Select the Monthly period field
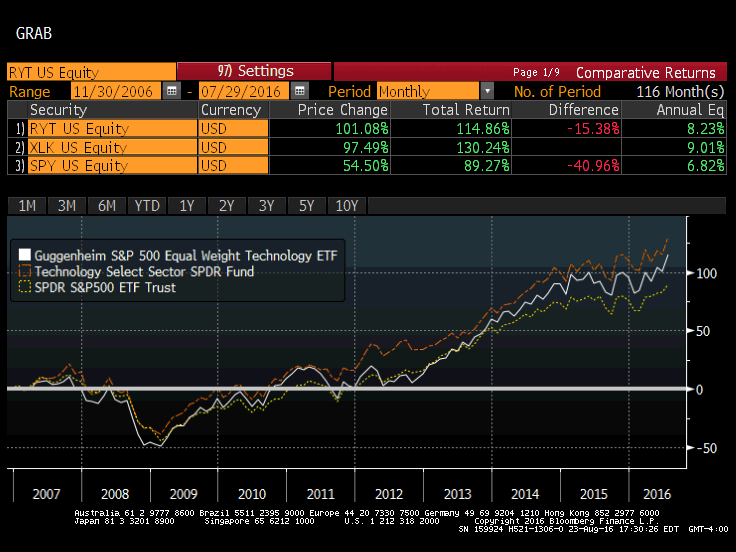The width and height of the screenshot is (736, 552). (x=428, y=91)
